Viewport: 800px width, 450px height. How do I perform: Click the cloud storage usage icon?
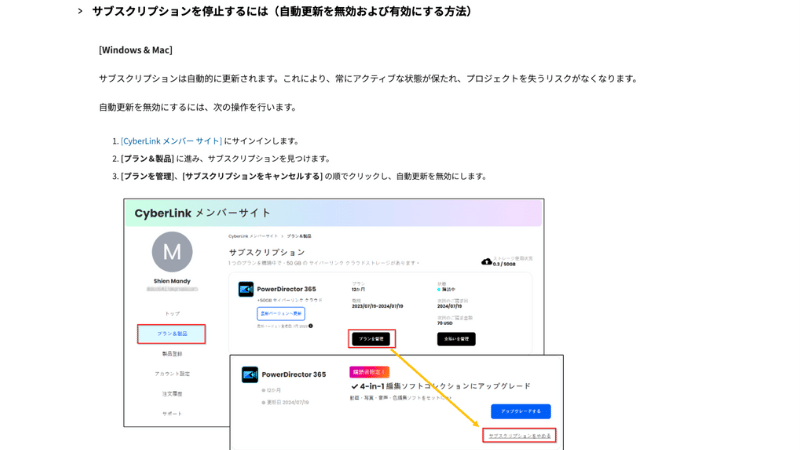tap(486, 262)
